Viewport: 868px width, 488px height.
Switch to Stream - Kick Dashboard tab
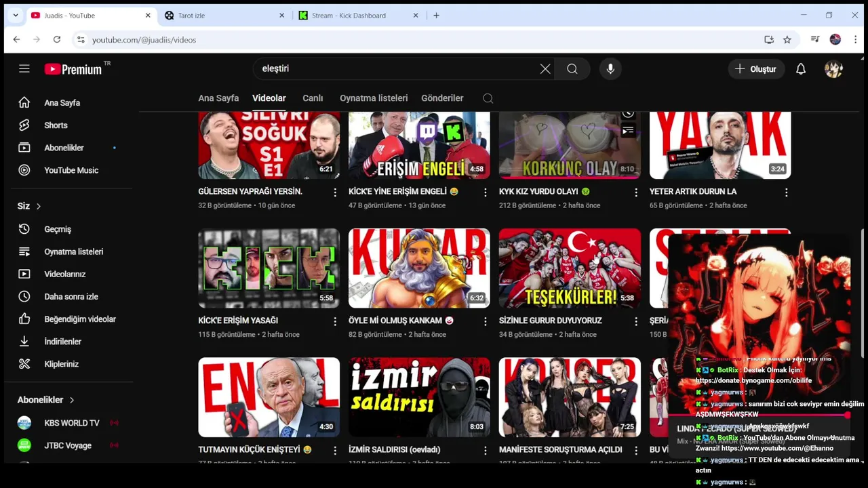[358, 16]
